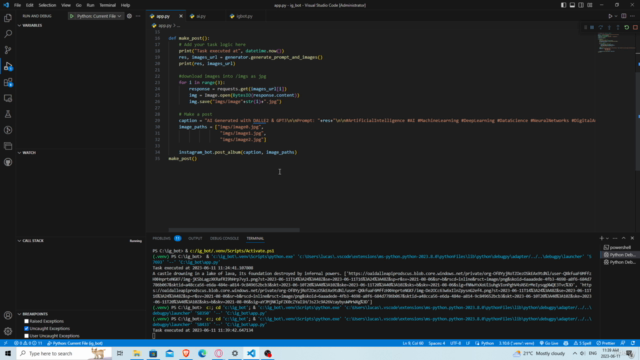
Task: Enable the Raised Exceptions breakpoint
Action: [x=27, y=321]
